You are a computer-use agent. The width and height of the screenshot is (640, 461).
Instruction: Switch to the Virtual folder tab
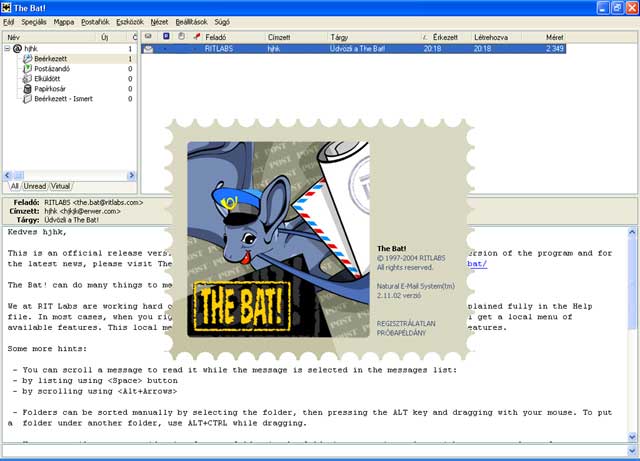coord(60,186)
